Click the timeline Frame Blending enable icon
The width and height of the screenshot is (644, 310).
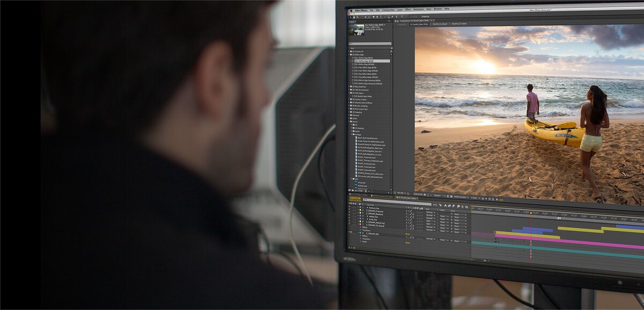(449, 206)
